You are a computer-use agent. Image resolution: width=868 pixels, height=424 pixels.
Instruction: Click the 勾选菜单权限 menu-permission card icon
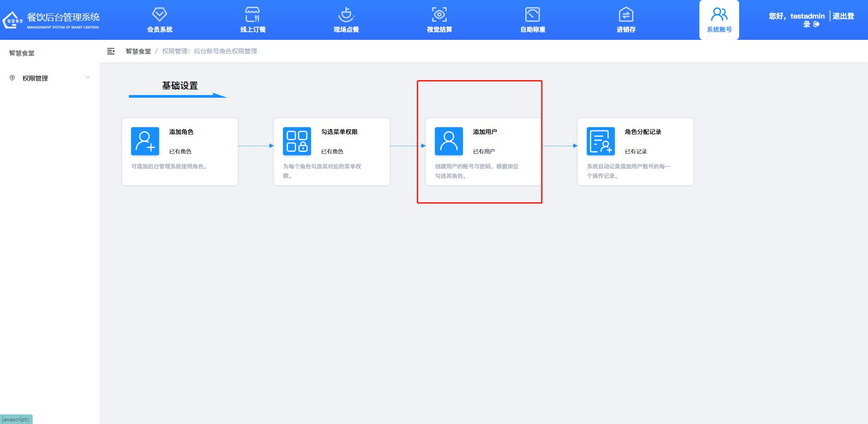coord(297,141)
